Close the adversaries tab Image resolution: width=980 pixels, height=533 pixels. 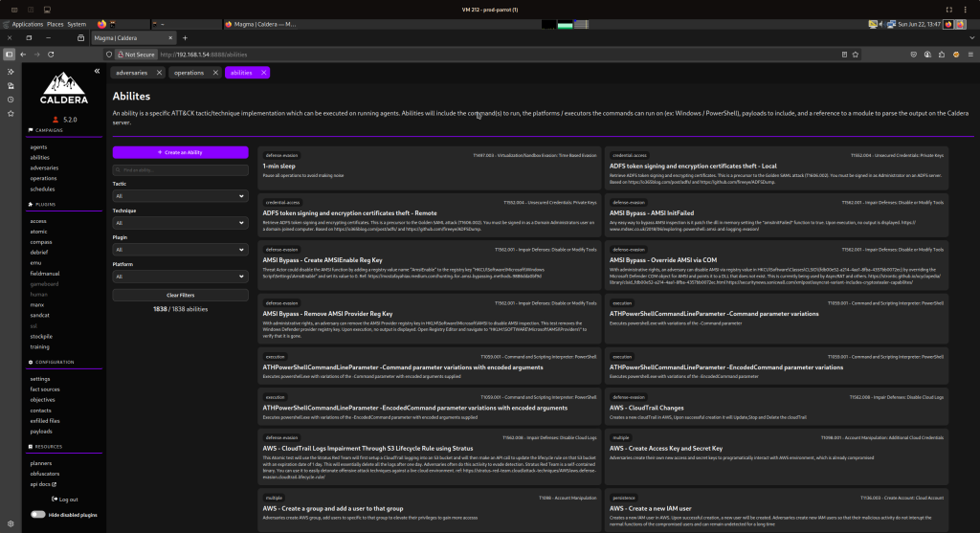click(x=159, y=73)
